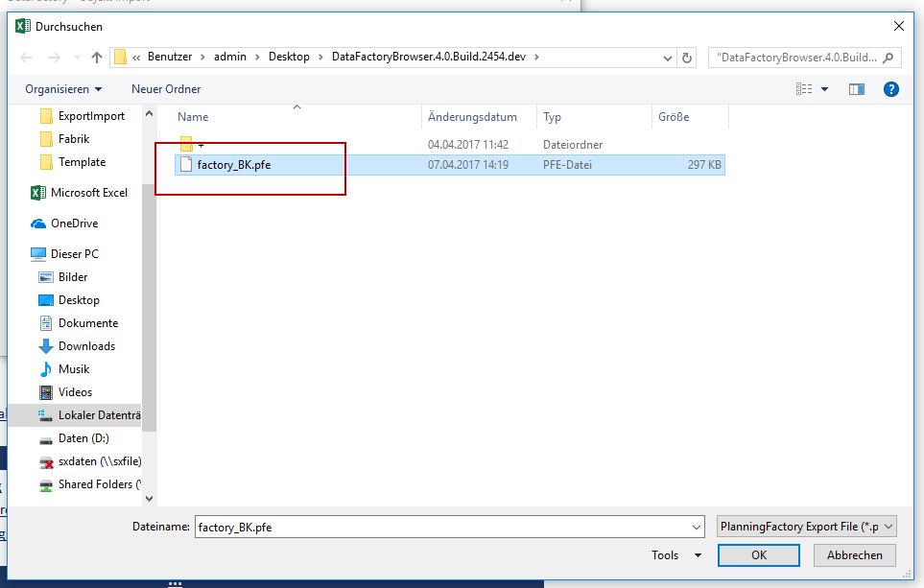Click the Abbrechen button
Image resolution: width=924 pixels, height=588 pixels.
point(854,555)
